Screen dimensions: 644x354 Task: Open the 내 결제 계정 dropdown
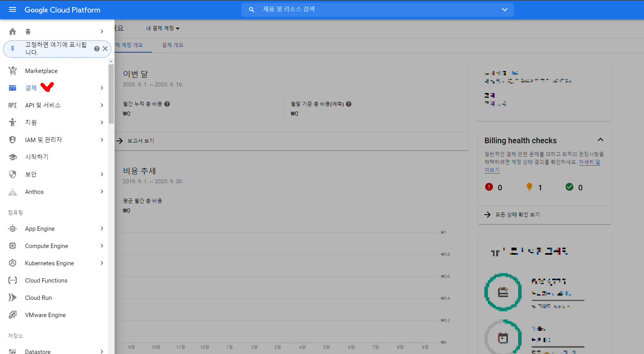163,28
